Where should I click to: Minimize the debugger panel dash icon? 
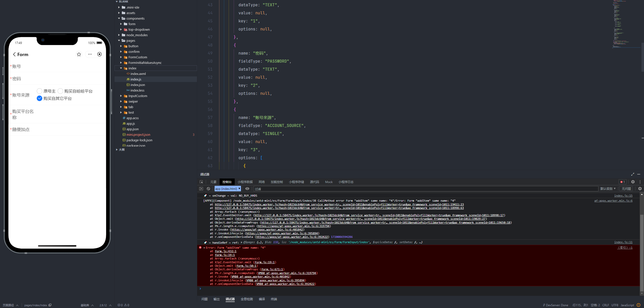tap(639, 174)
